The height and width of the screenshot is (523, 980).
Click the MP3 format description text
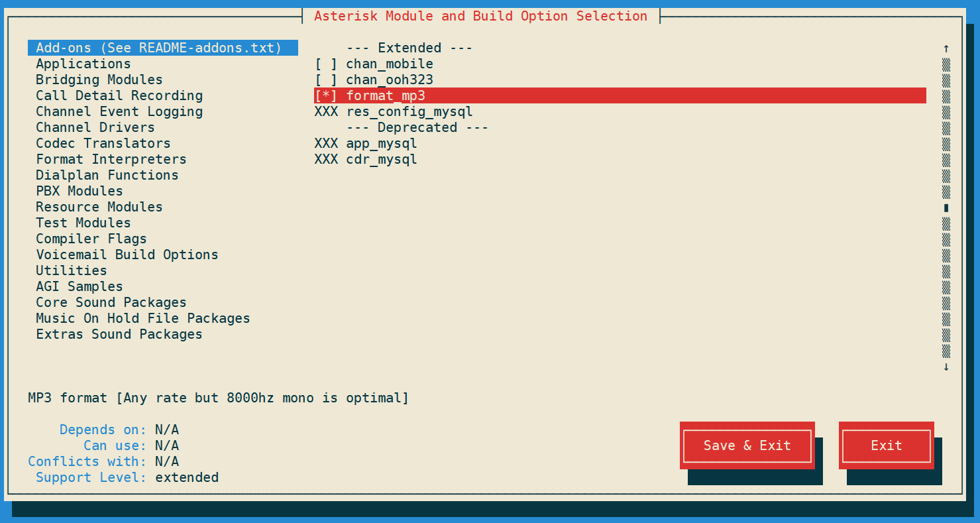click(x=219, y=398)
